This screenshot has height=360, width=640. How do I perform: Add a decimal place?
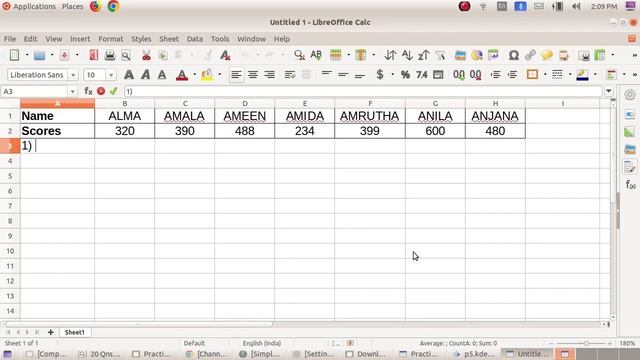[459, 75]
